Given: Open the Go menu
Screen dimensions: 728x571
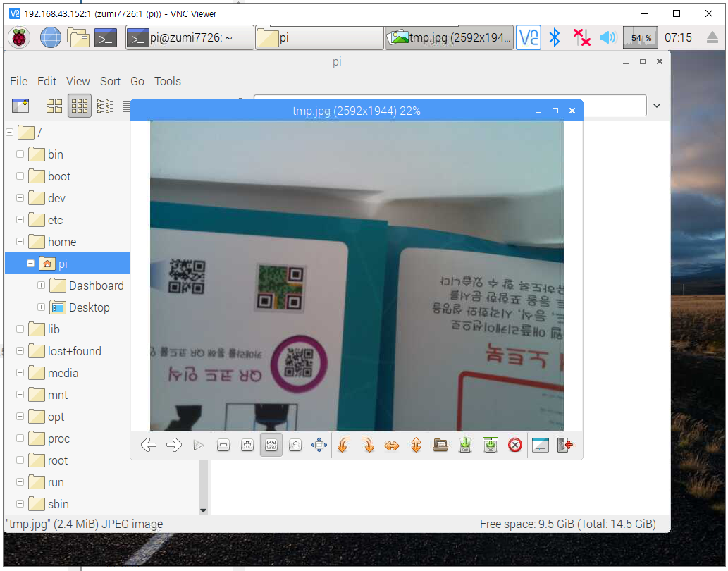Looking at the screenshot, I should pyautogui.click(x=137, y=81).
